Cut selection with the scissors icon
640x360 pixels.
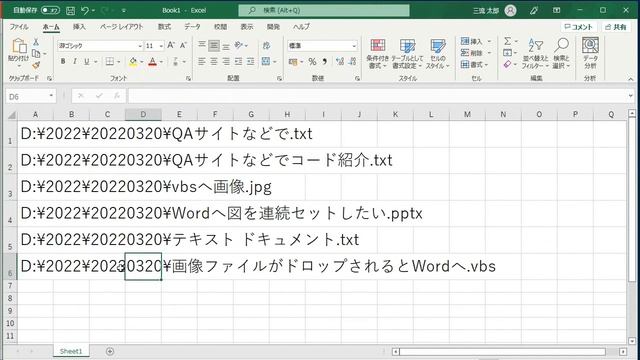pos(36,42)
